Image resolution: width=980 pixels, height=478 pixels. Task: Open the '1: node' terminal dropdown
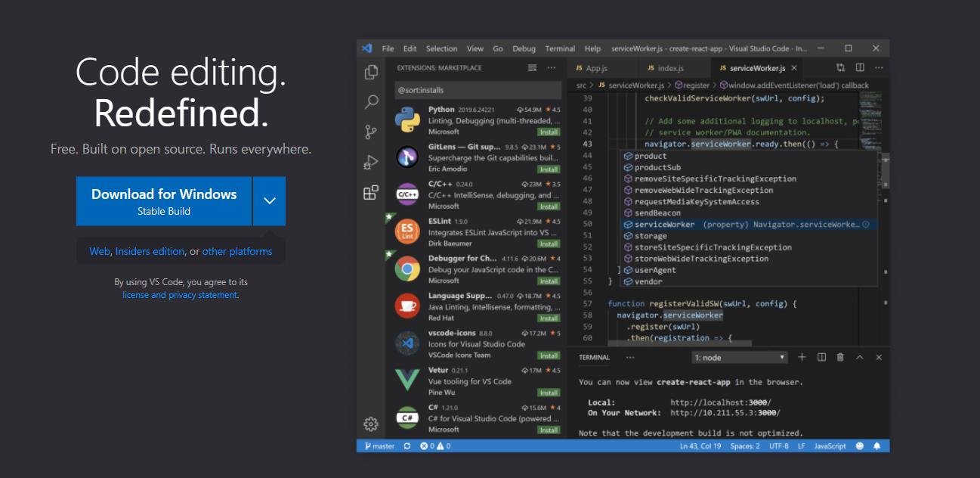pos(740,358)
